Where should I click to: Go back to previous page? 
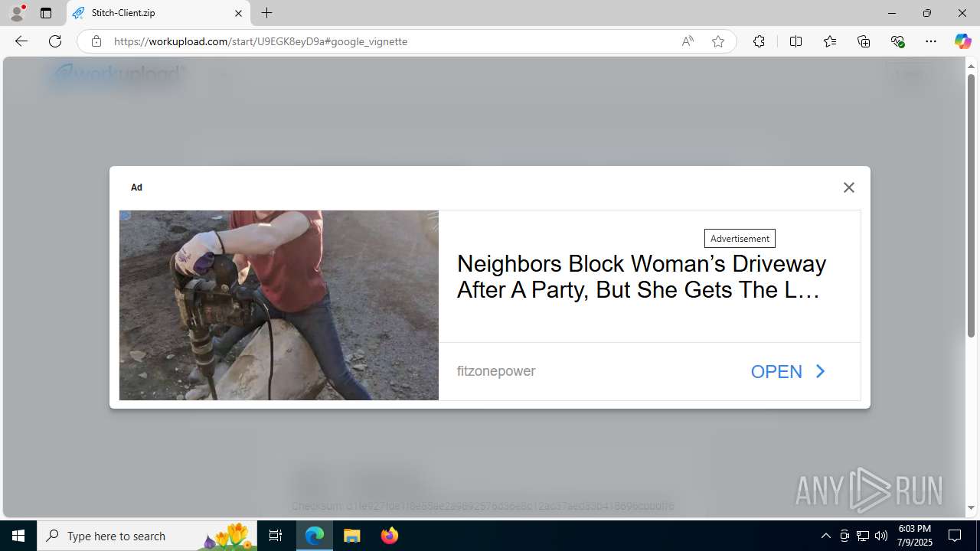21,41
